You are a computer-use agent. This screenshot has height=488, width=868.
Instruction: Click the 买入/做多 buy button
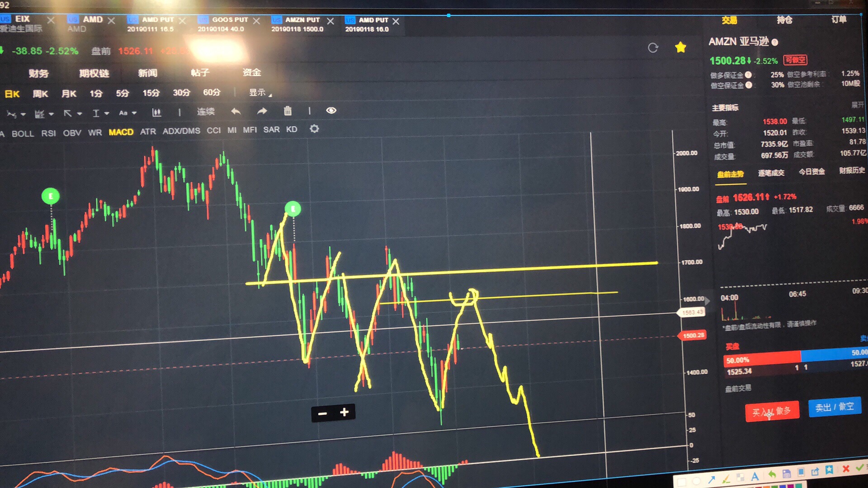click(772, 411)
